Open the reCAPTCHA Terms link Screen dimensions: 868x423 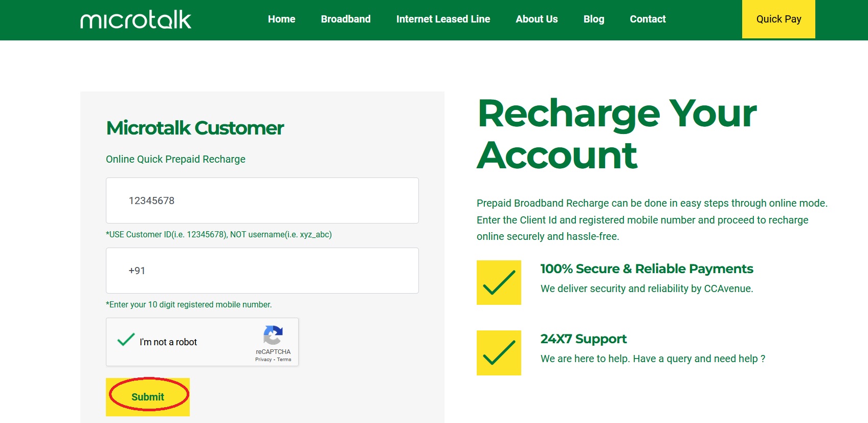click(284, 360)
